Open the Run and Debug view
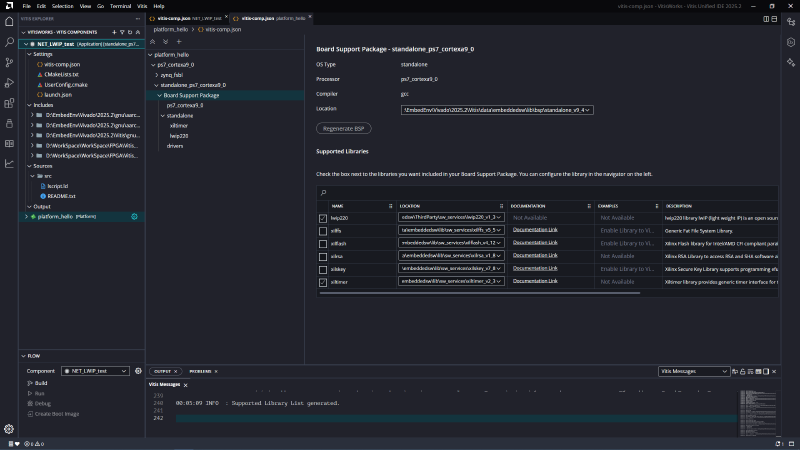Image resolution: width=800 pixels, height=450 pixels. click(9, 83)
